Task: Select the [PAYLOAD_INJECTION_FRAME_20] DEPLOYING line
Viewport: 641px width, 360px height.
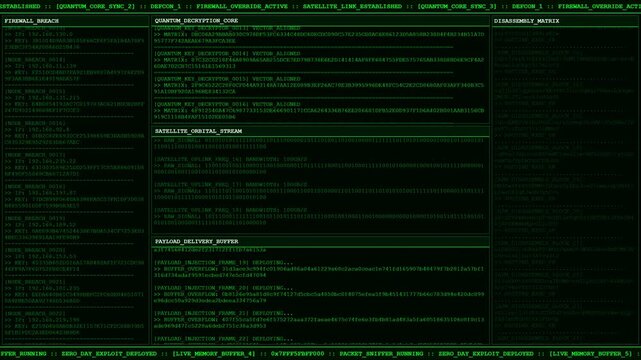Action: 223,288
